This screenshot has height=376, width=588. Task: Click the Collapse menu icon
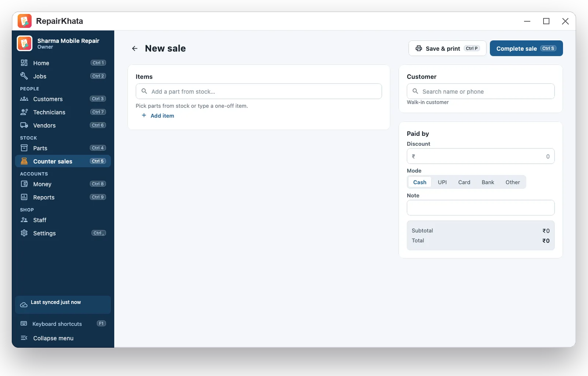click(24, 338)
